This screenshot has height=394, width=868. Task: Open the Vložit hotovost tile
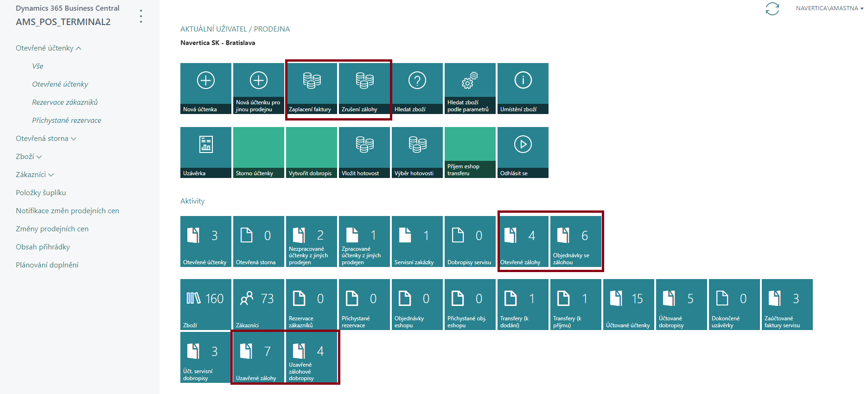364,153
